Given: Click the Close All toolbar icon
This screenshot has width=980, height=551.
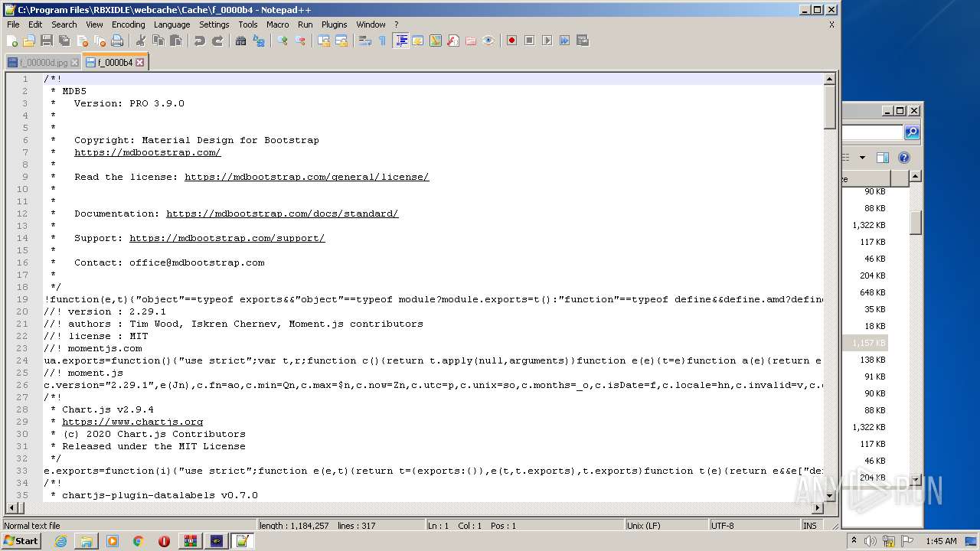Looking at the screenshot, I should click(100, 41).
